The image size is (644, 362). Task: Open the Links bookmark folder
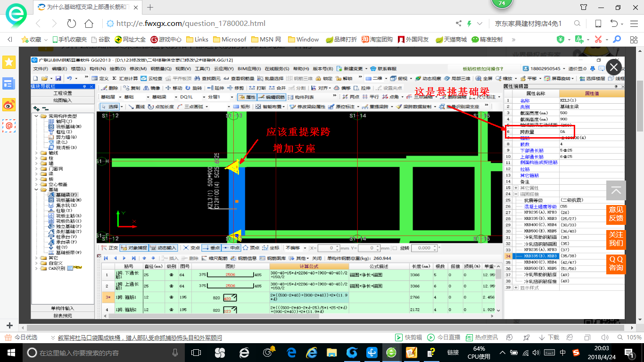pyautogui.click(x=197, y=40)
